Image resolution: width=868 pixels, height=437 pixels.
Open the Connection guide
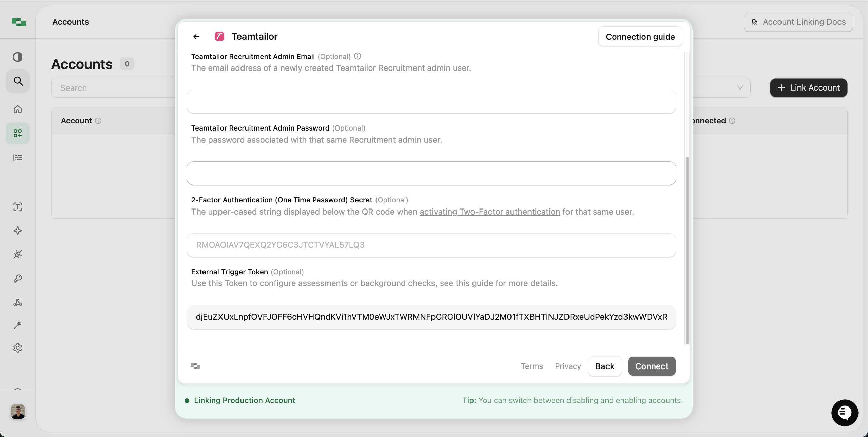click(x=640, y=37)
